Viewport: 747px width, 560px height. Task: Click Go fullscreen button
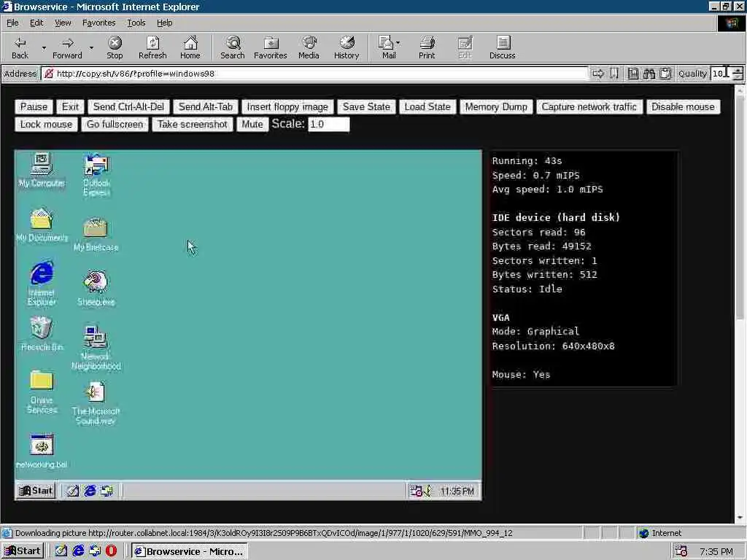pos(115,124)
